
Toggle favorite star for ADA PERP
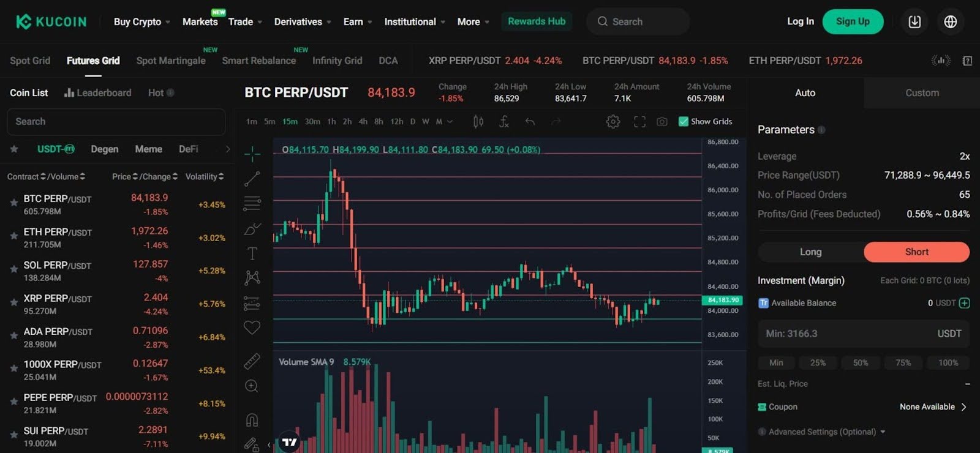[13, 335]
